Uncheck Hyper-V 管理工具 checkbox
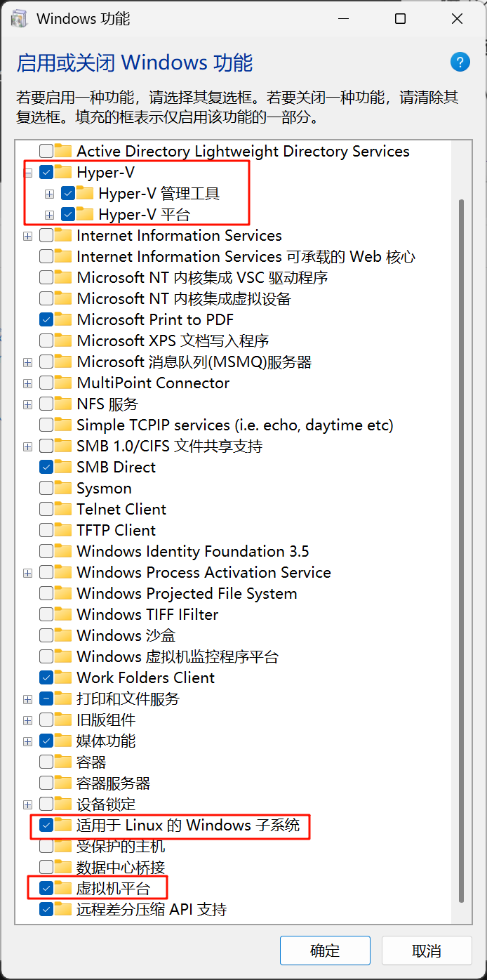 pyautogui.click(x=68, y=193)
